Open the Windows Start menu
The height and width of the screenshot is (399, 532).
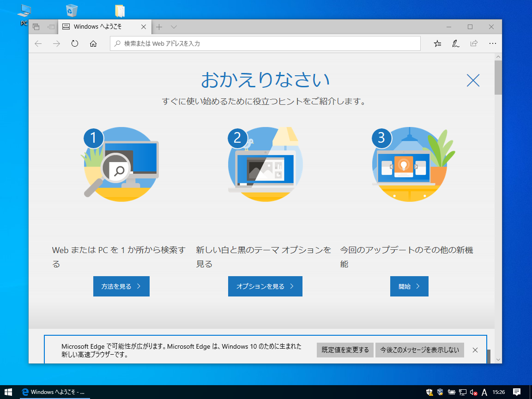8,392
